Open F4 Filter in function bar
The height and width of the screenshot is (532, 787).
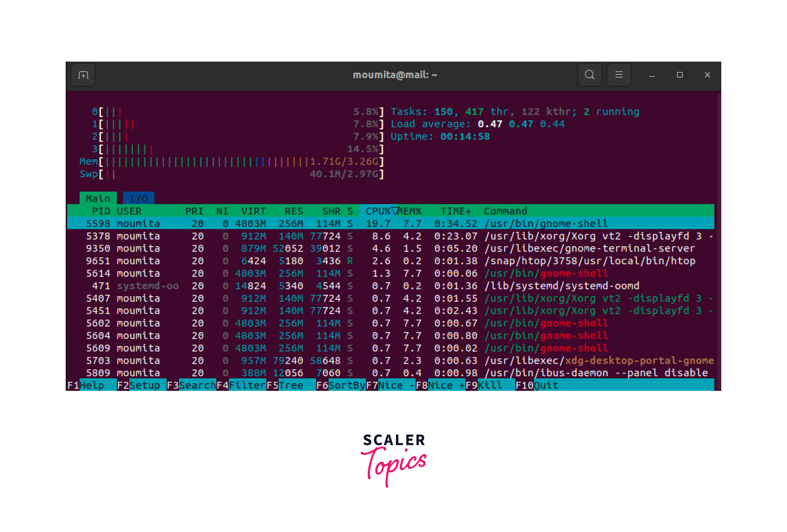pos(246,385)
